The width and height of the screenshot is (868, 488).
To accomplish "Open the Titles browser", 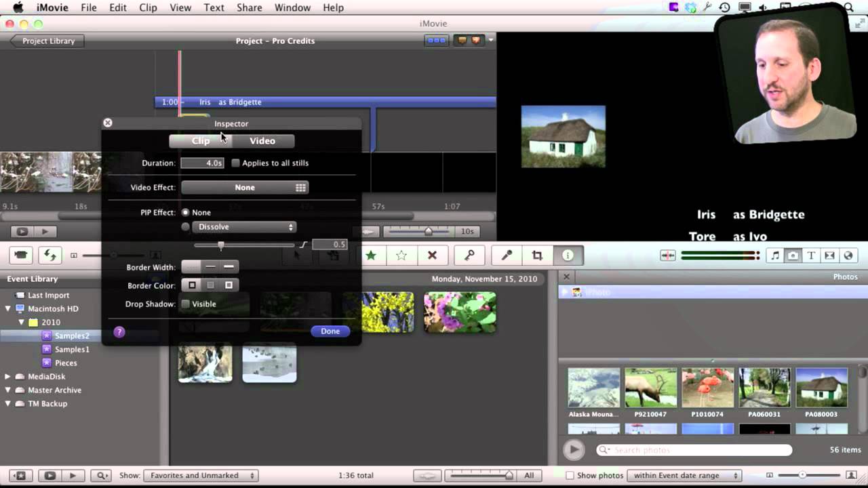I will click(812, 256).
